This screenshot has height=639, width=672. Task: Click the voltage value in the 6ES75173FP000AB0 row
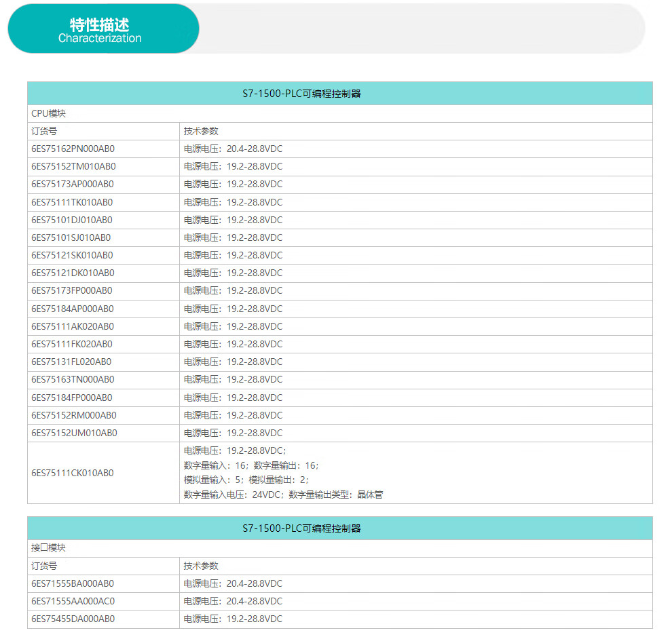(x=255, y=290)
